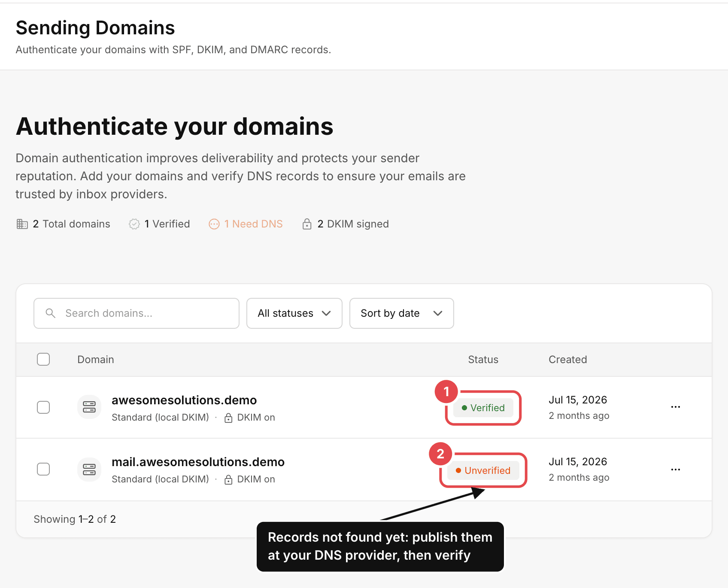This screenshot has height=588, width=728.
Task: Click the Sending Domains page title
Action: (x=95, y=28)
